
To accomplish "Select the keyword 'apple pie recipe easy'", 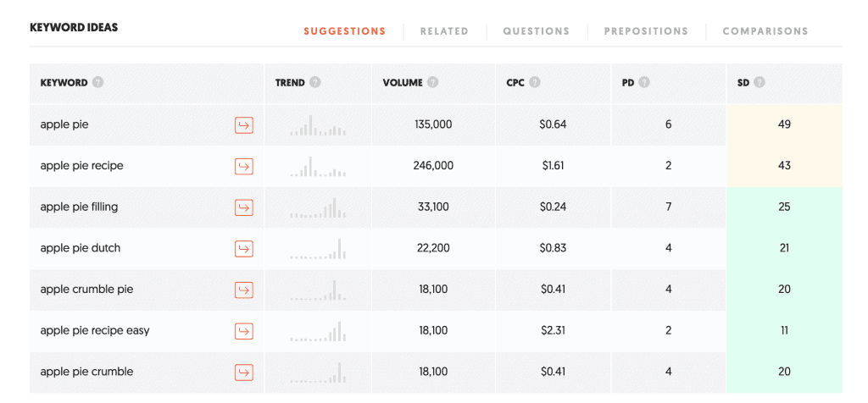I will click(95, 330).
